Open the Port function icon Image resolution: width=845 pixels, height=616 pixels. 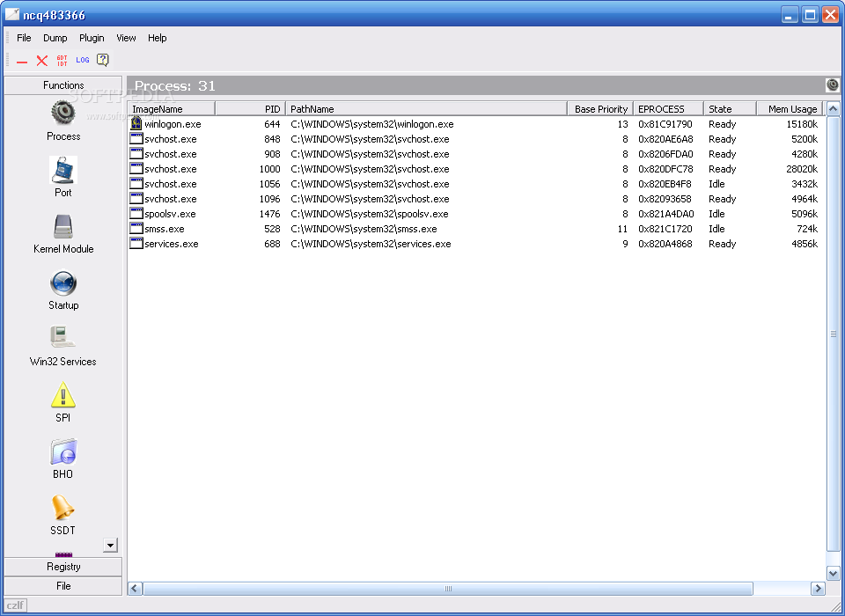63,170
